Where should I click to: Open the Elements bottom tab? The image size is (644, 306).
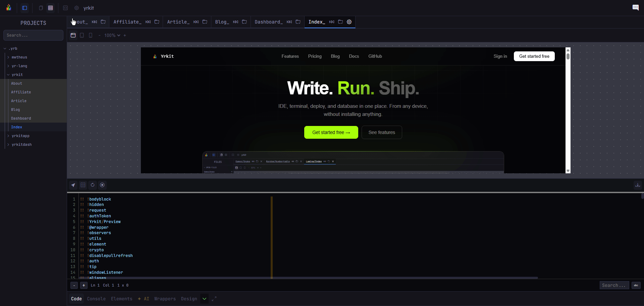[122, 299]
